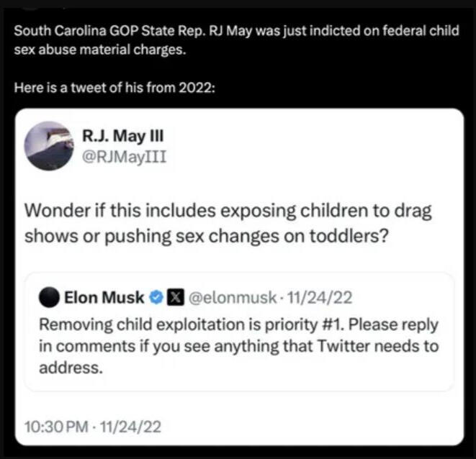The height and width of the screenshot is (459, 476).
Task: Click the 10:30 PM · 11/24/22 timestamp
Action: [x=92, y=426]
